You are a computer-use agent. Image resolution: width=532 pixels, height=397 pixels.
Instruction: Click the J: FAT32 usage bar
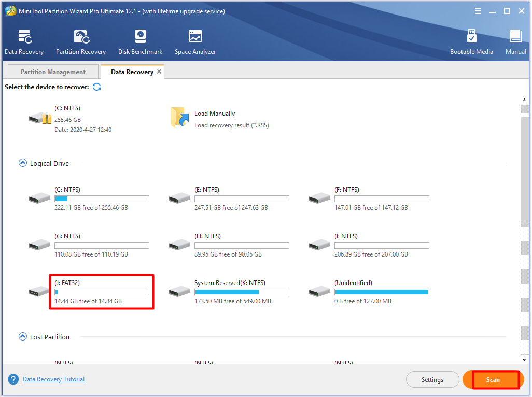pyautogui.click(x=102, y=292)
